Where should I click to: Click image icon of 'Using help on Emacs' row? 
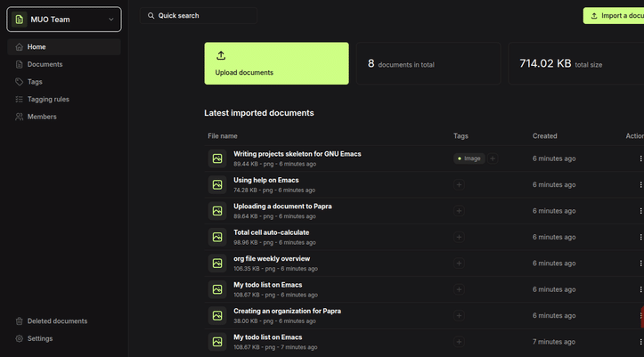(x=217, y=184)
